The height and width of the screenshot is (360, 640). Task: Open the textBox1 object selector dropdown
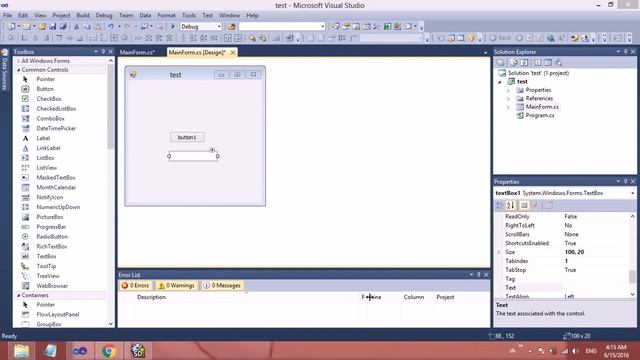coord(633,193)
